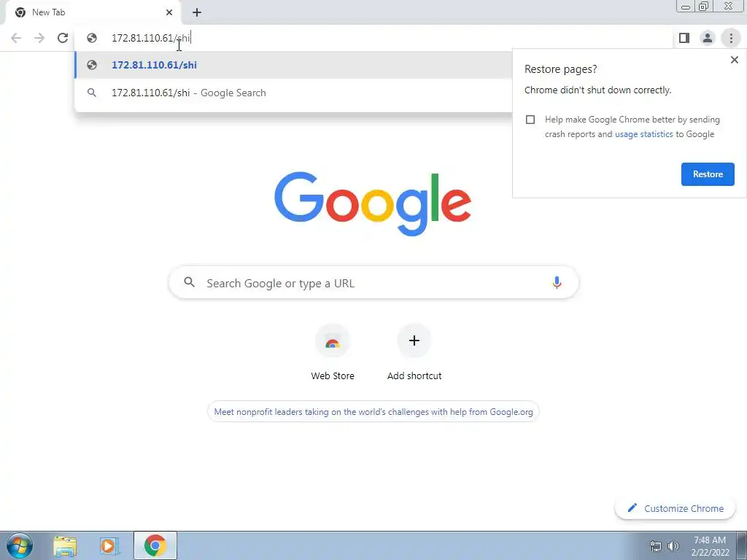Click the Chrome taskbar icon
The height and width of the screenshot is (560, 747).
point(155,545)
